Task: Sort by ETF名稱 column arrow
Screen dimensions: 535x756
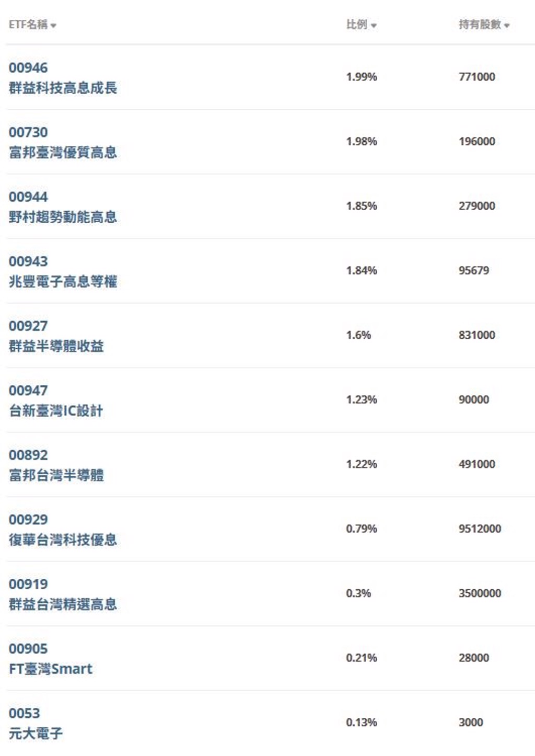Action: coord(53,26)
